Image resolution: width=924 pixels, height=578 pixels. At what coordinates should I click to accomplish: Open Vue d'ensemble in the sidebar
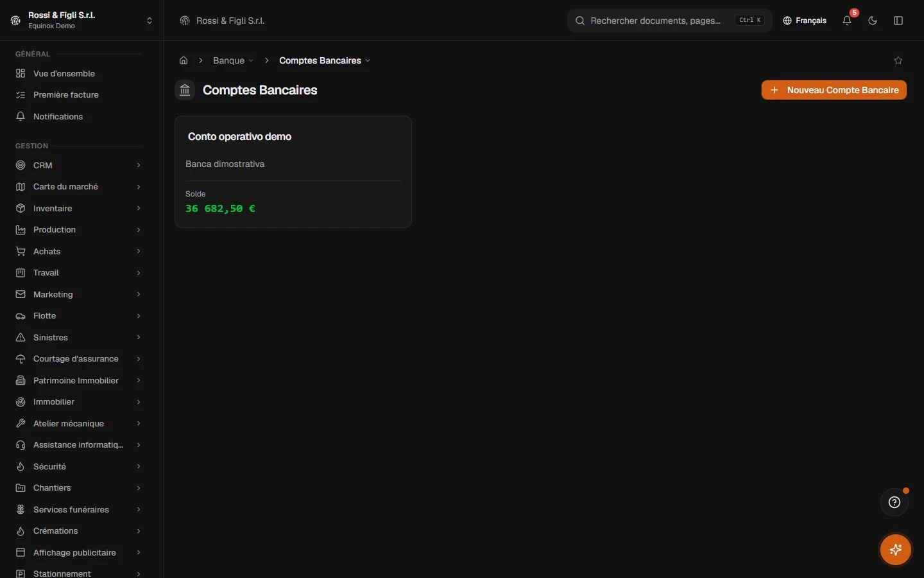[78, 73]
